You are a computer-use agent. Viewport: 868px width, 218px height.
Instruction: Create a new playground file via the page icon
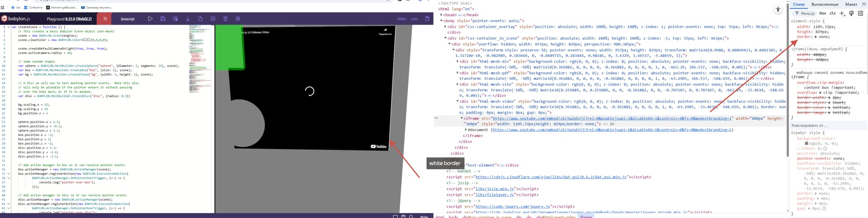pos(200,19)
